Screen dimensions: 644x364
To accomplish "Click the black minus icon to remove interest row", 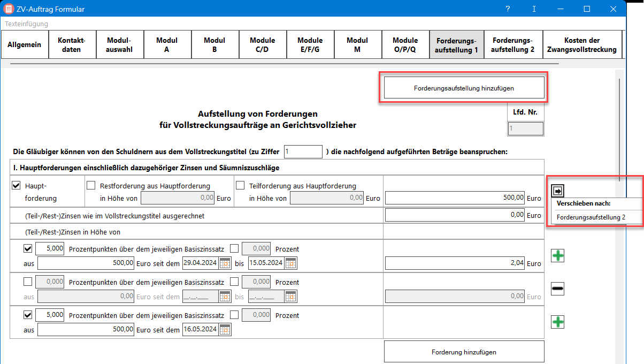I will point(557,289).
